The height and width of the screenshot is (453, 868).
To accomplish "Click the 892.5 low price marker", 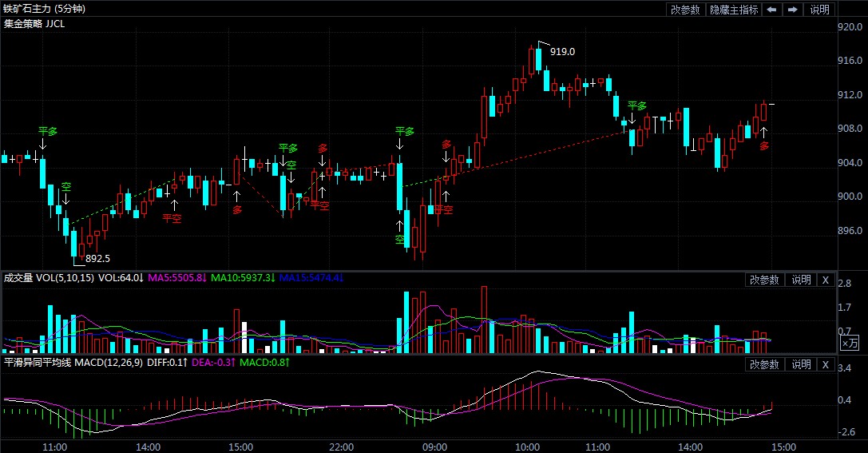I will point(97,259).
